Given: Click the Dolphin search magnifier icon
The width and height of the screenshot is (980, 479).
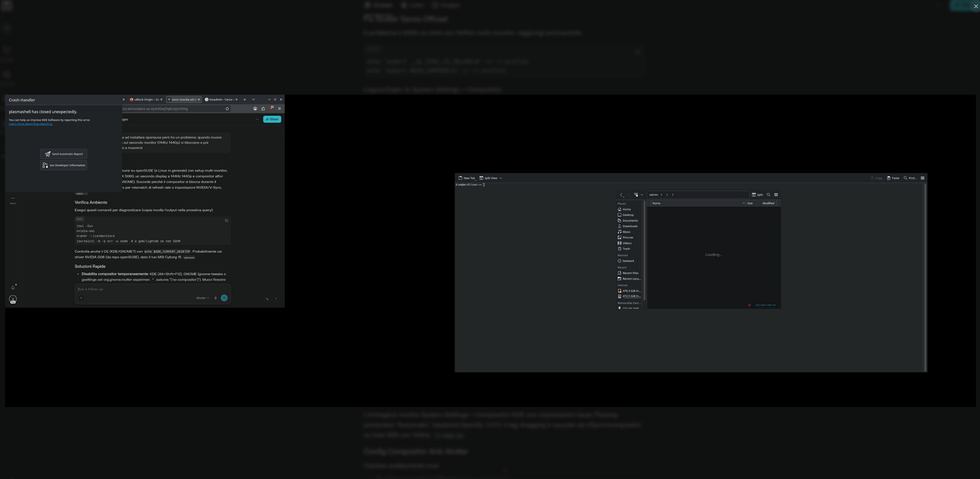Looking at the screenshot, I should pyautogui.click(x=769, y=194).
